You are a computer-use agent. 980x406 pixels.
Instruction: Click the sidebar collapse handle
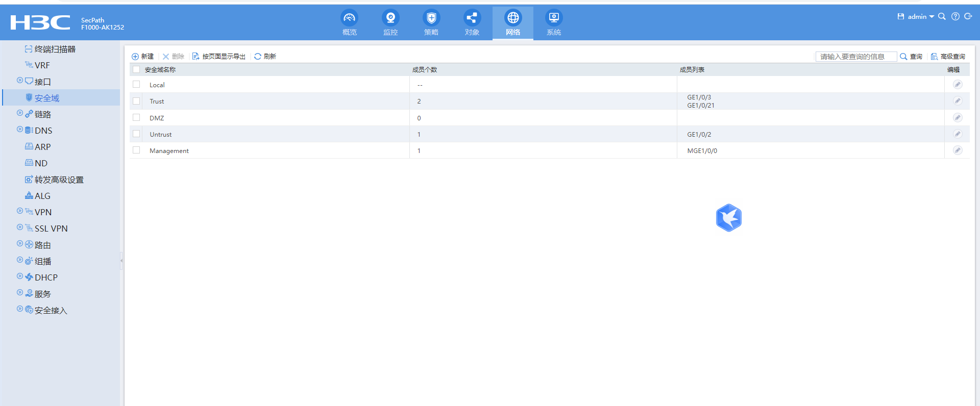click(121, 260)
